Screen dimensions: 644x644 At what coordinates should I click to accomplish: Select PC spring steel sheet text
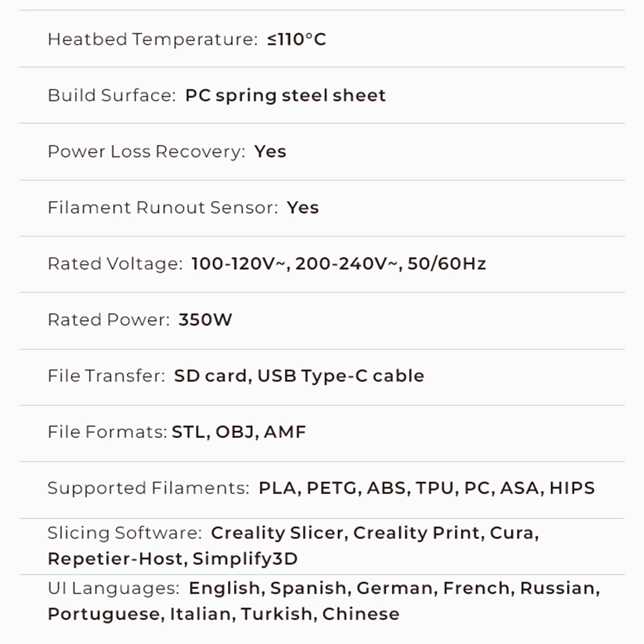click(285, 96)
